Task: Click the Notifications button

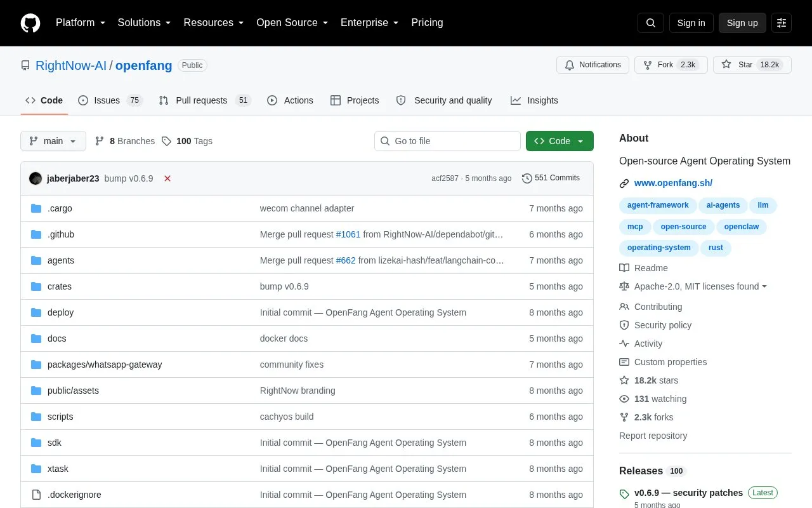Action: pos(593,65)
